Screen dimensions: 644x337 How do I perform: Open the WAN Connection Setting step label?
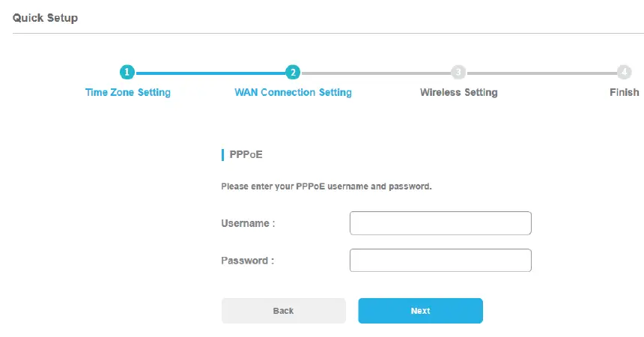[293, 93]
